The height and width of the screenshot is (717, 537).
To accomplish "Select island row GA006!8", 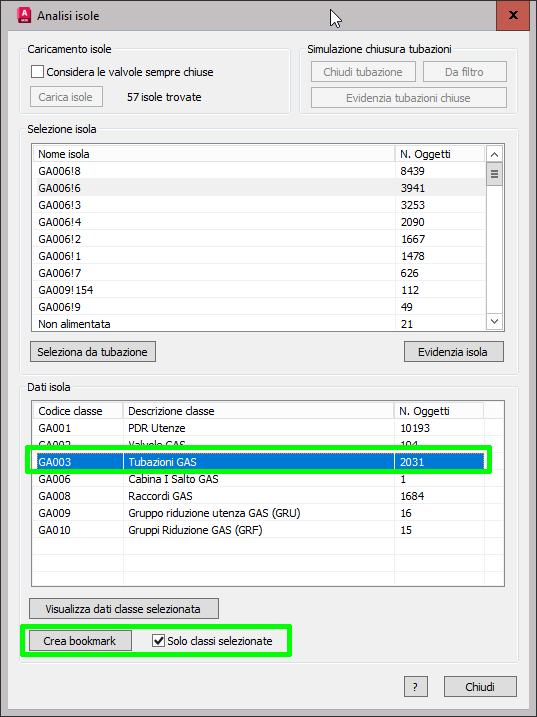I will [259, 171].
